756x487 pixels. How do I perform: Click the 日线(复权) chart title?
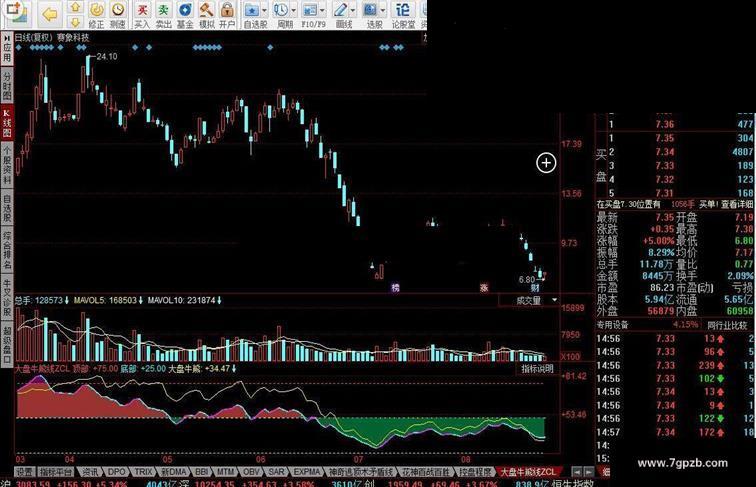click(x=33, y=38)
